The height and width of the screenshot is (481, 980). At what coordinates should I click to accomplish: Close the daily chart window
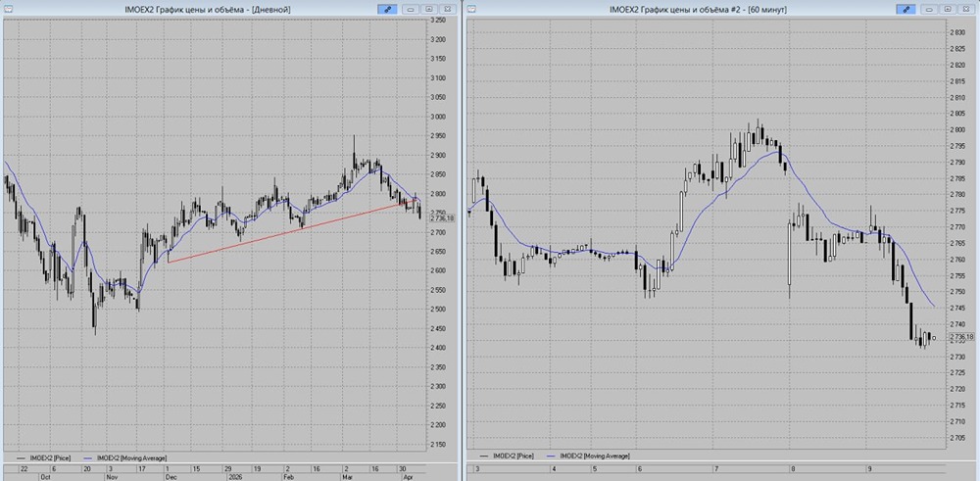[446, 10]
